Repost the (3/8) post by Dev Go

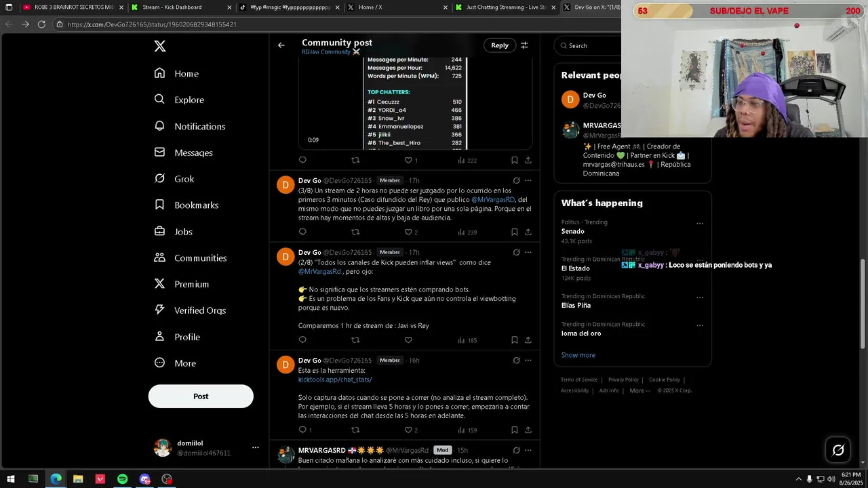click(x=355, y=232)
